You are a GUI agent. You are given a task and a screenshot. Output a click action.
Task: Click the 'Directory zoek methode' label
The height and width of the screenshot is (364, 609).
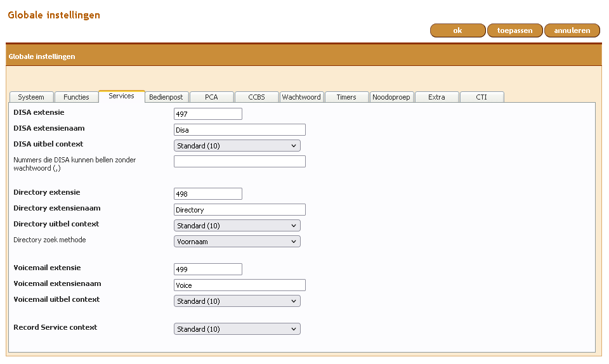pyautogui.click(x=49, y=240)
